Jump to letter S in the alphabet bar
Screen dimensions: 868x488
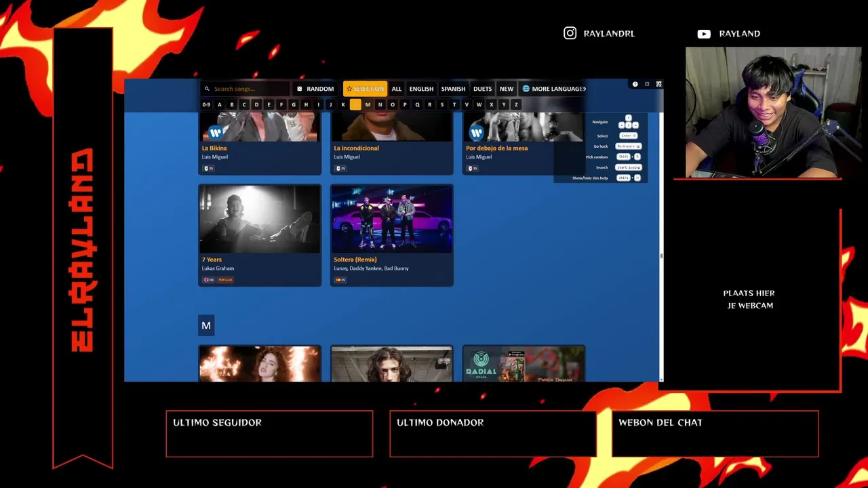(x=442, y=105)
